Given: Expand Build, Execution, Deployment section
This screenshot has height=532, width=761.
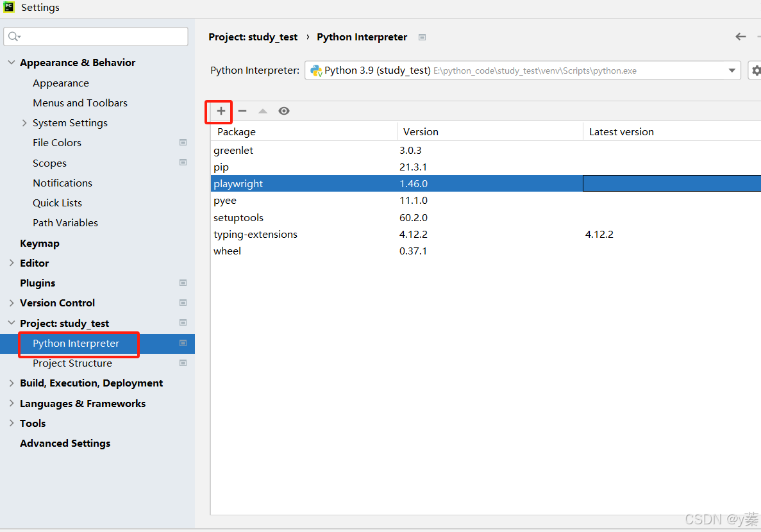Looking at the screenshot, I should pyautogui.click(x=11, y=383).
